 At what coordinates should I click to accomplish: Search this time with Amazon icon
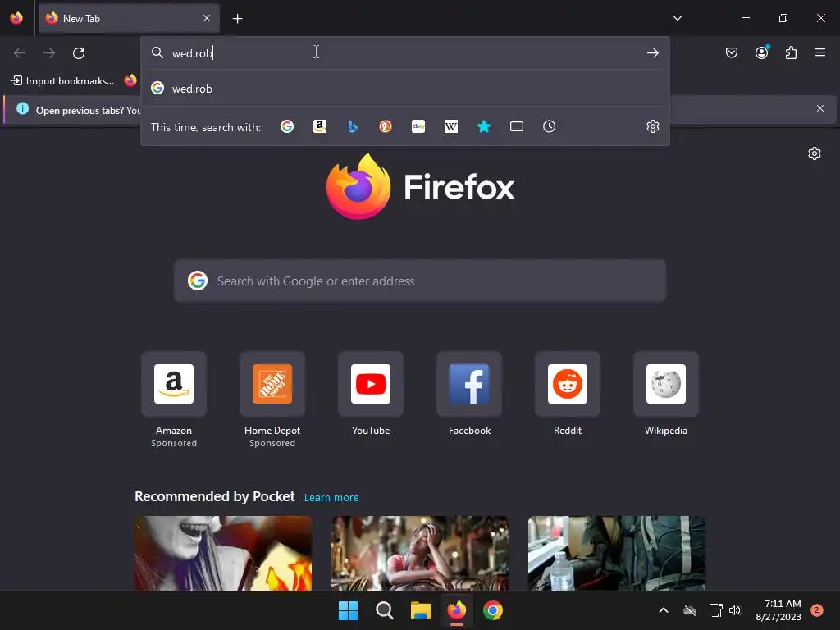(x=320, y=126)
